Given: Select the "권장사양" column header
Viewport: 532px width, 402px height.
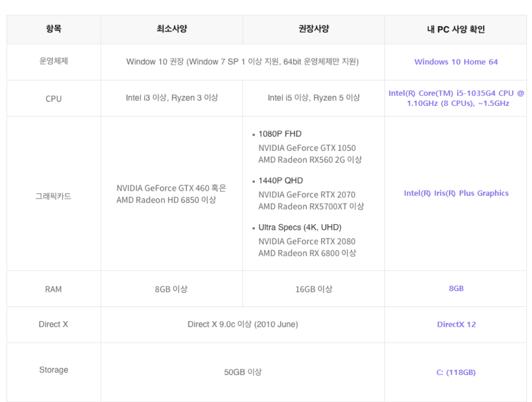Looking at the screenshot, I should tap(314, 29).
